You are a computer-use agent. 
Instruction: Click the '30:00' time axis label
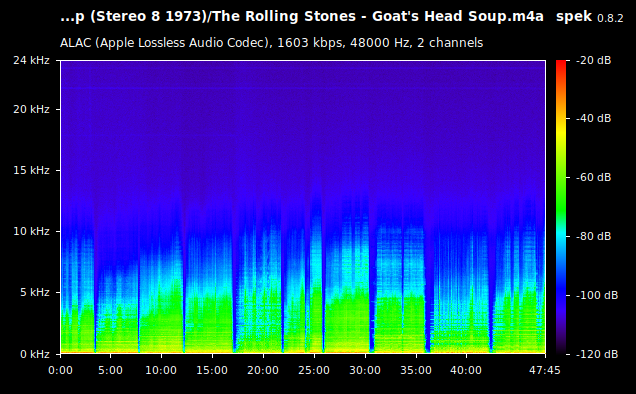click(365, 370)
